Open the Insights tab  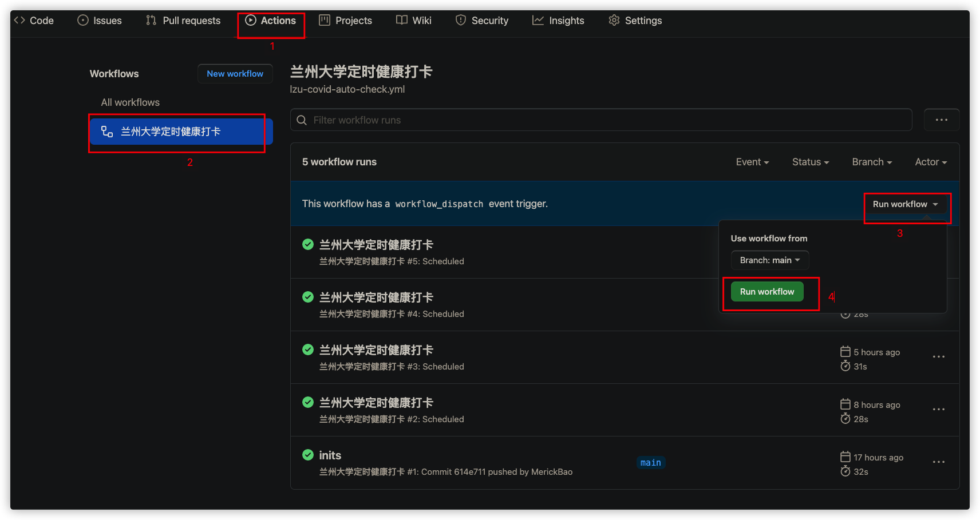tap(558, 21)
